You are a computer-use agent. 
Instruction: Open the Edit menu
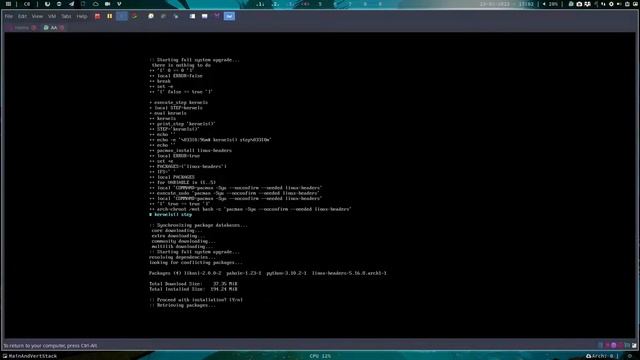pyautogui.click(x=22, y=16)
